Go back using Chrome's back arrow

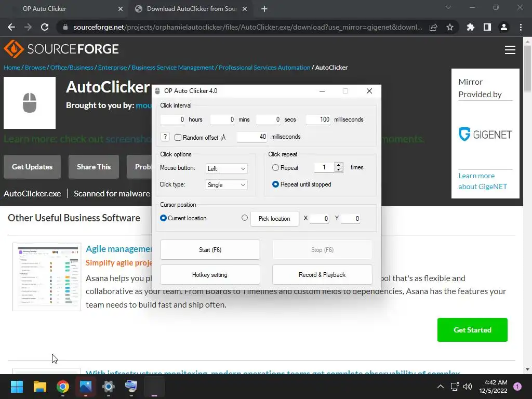pyautogui.click(x=11, y=27)
